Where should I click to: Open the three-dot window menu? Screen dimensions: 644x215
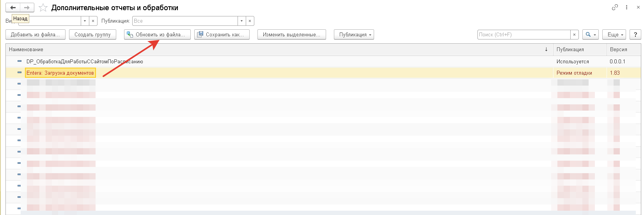[627, 7]
